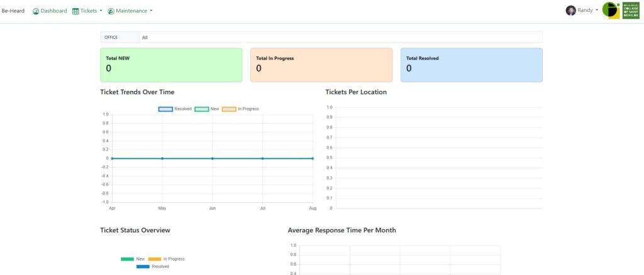Click the Total Resolved card

[x=471, y=65]
